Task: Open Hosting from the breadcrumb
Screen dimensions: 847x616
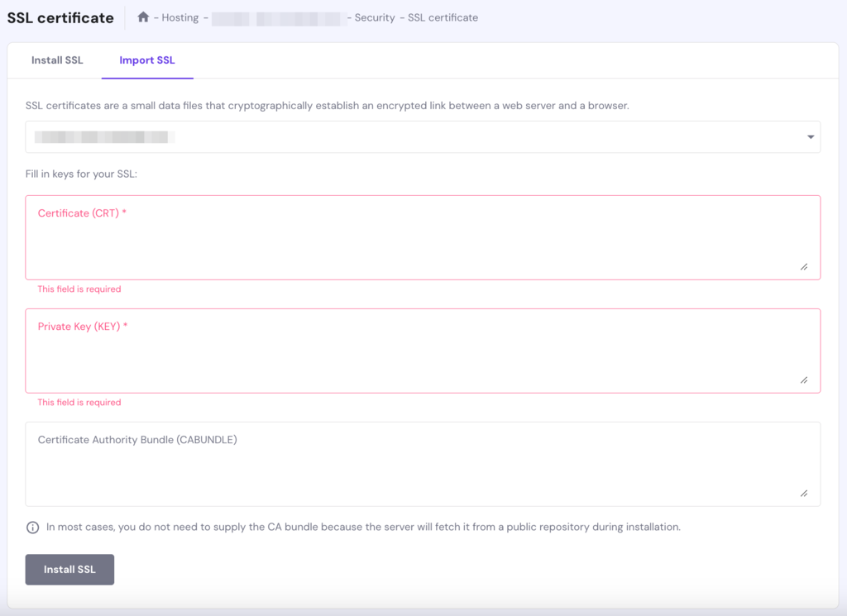Action: [179, 17]
